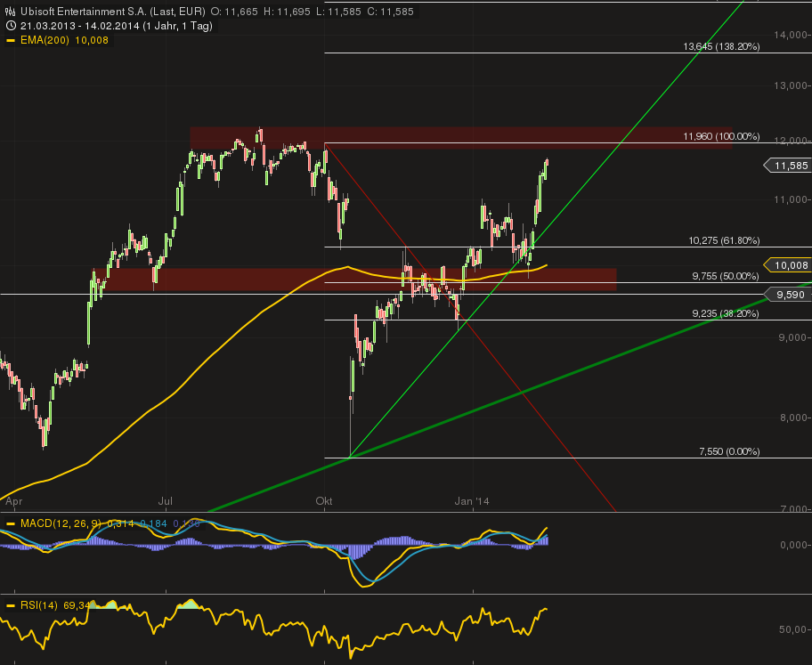
Task: Select the yellow EMA(200) legend line icon
Action: [x=10, y=40]
